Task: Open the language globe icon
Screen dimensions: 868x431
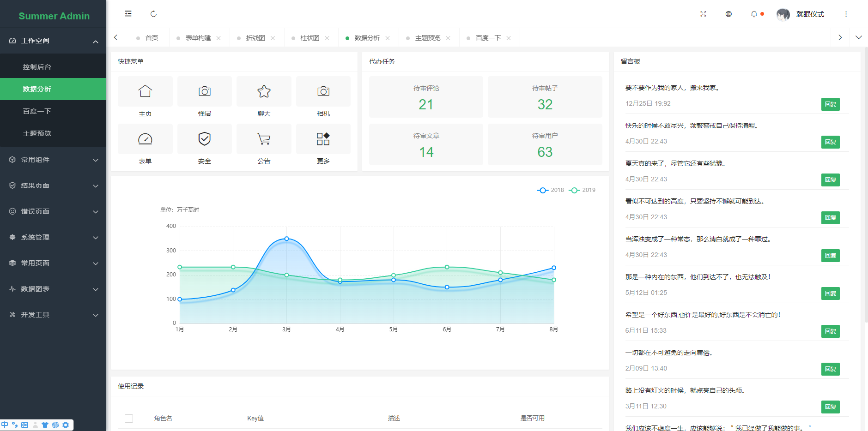Action: 728,14
